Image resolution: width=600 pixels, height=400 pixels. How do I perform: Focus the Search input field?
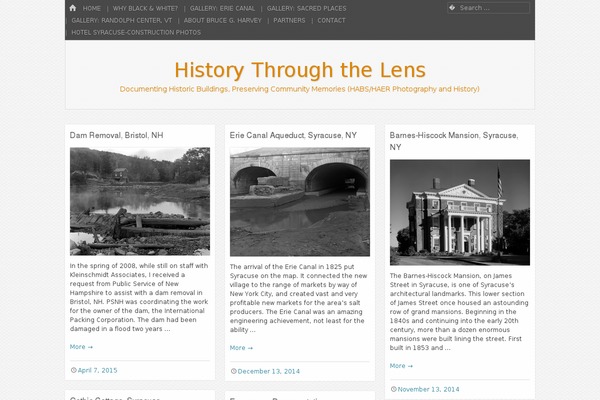coord(489,8)
